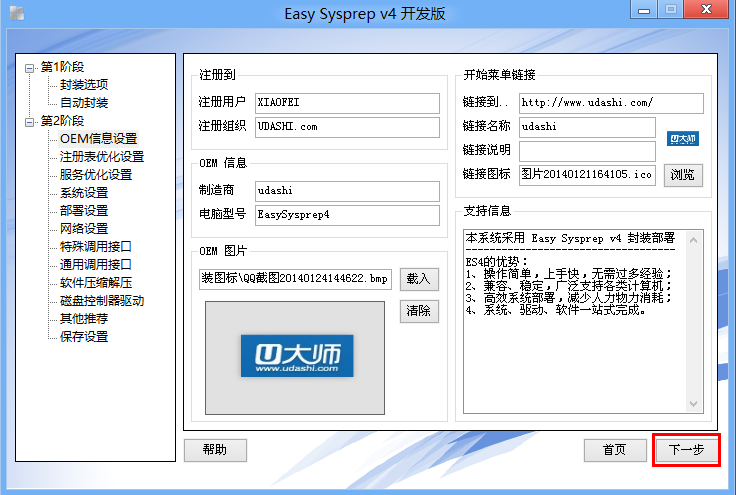The image size is (736, 495).
Task: Collapse the 第2阶段 tree node
Action: point(30,121)
